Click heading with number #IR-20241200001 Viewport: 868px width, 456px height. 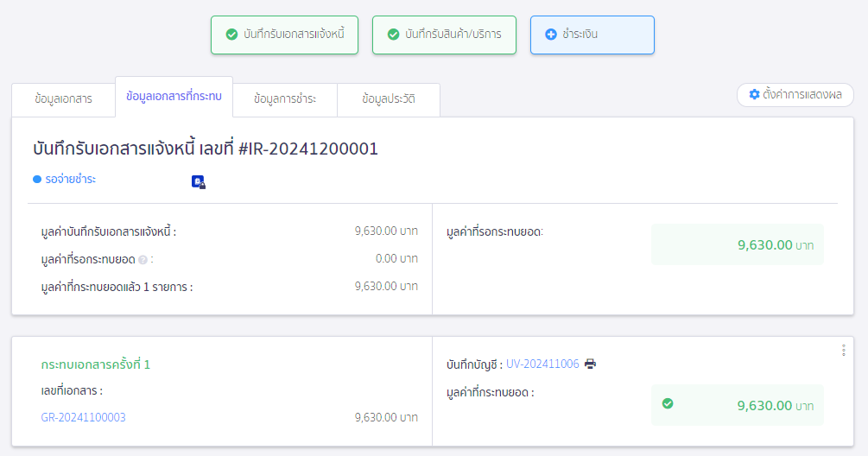(x=206, y=149)
